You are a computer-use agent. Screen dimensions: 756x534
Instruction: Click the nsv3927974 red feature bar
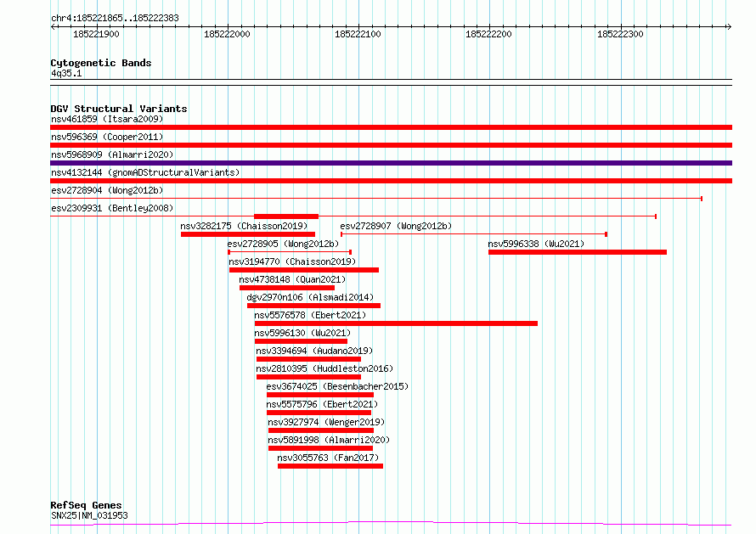coord(321,430)
